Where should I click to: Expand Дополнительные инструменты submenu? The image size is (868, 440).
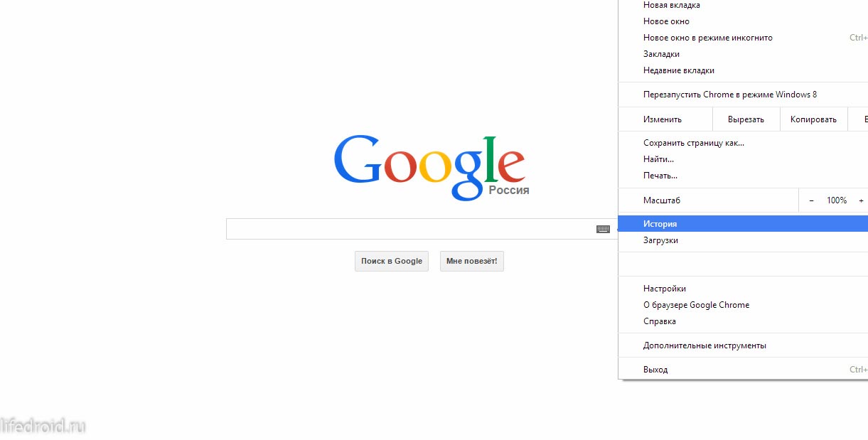tap(744, 345)
